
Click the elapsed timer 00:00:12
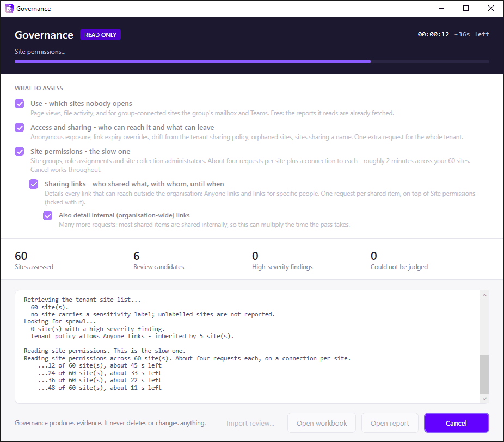tap(433, 34)
